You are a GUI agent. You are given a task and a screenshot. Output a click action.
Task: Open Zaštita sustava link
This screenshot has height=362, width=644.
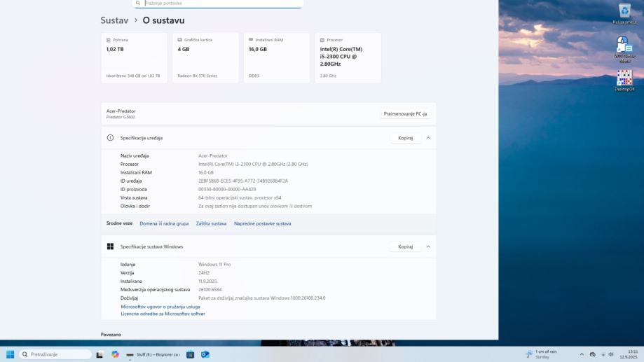(211, 223)
